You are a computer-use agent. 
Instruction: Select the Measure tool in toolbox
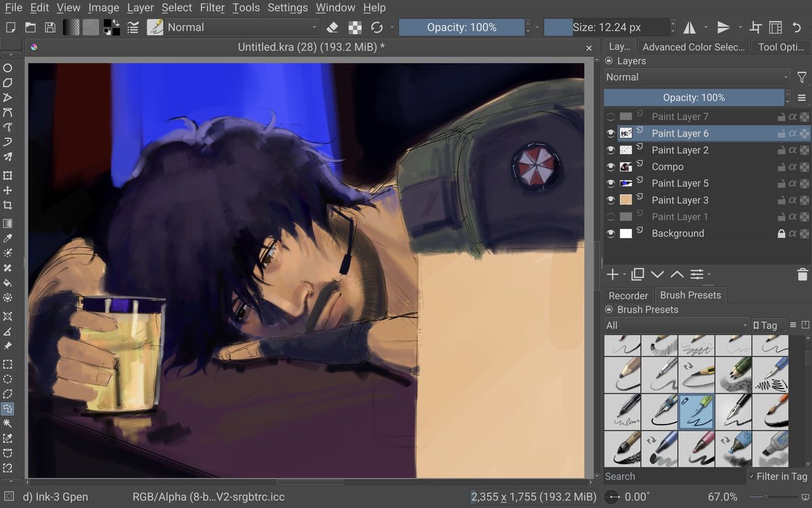coord(7,331)
